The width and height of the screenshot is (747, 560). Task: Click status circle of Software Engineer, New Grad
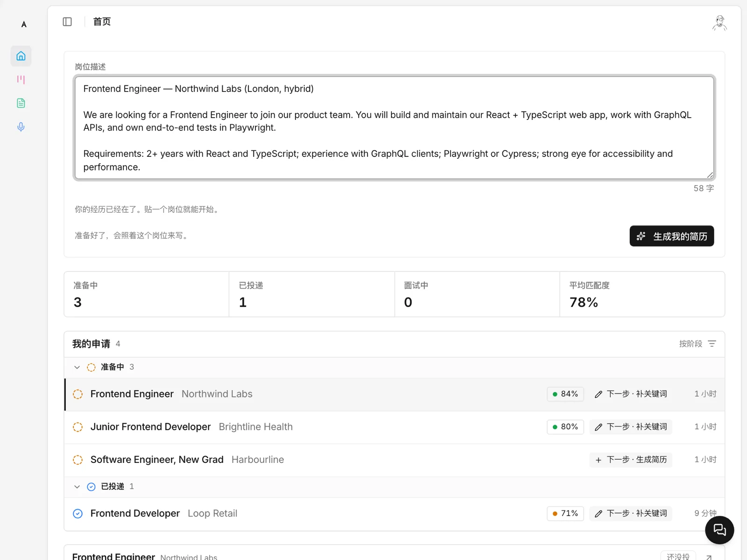(78, 460)
